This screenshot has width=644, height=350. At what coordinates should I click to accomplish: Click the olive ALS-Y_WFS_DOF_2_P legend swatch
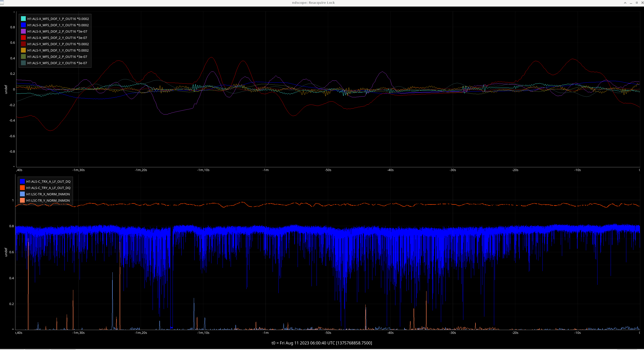coord(23,57)
